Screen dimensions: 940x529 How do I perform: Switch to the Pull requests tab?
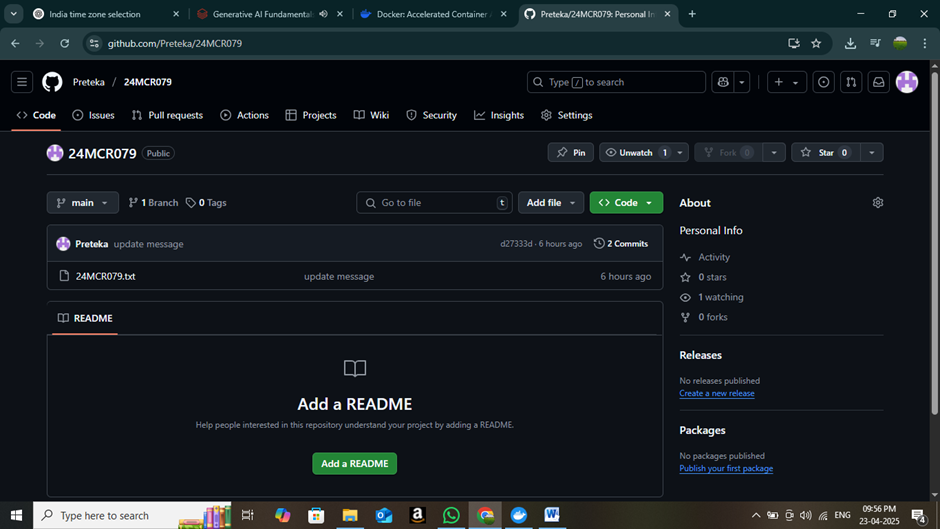click(x=167, y=115)
